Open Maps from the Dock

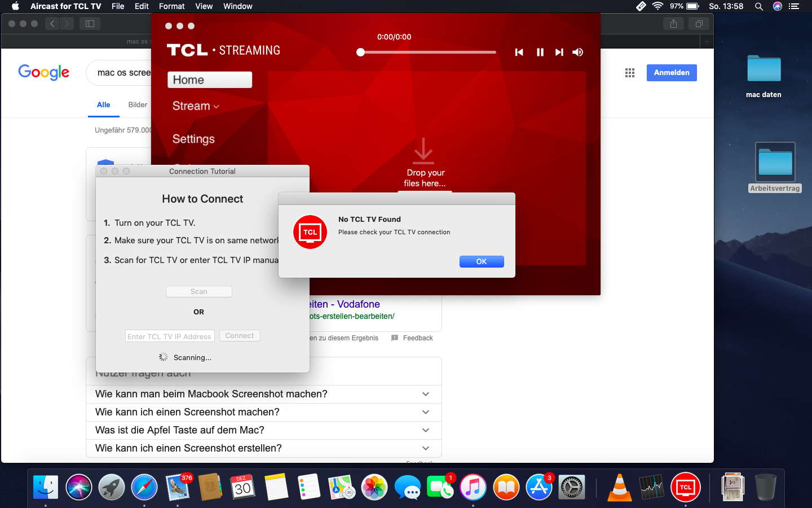(342, 487)
